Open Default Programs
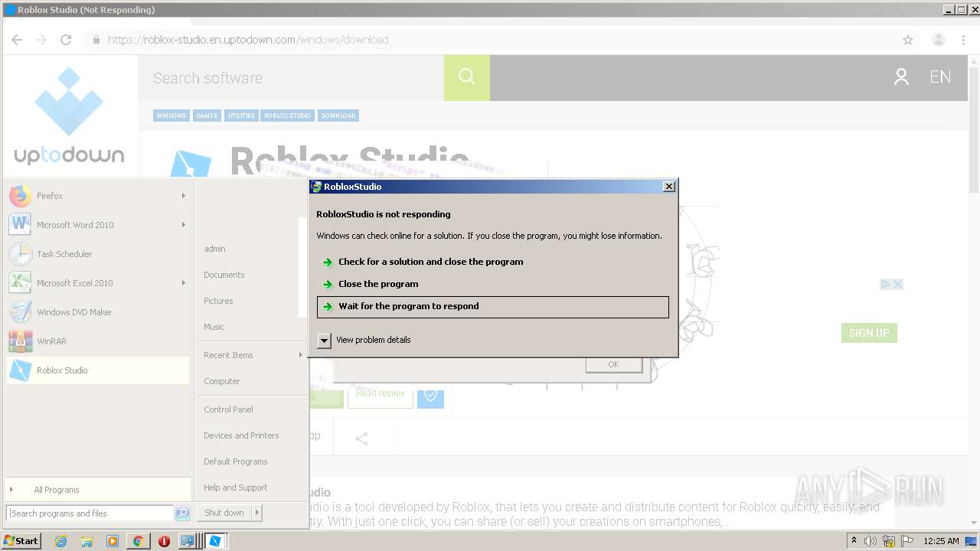Screen dimensions: 980x551 pos(236,461)
